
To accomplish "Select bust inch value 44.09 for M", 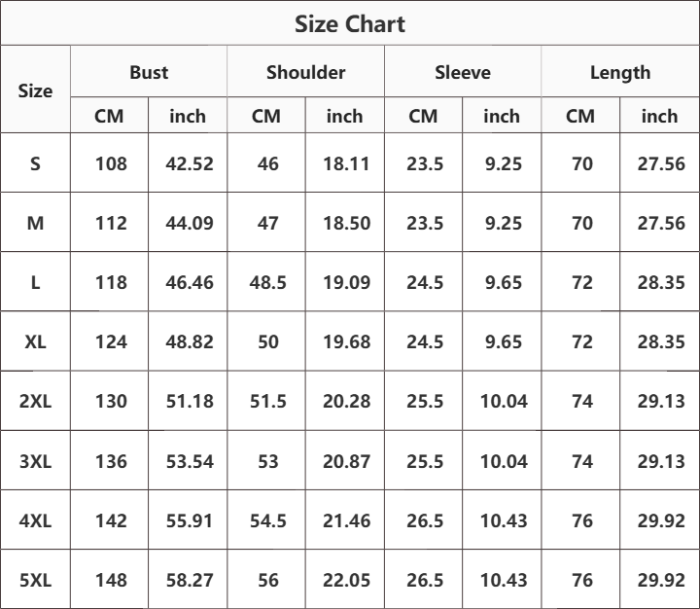I will pos(190,223).
